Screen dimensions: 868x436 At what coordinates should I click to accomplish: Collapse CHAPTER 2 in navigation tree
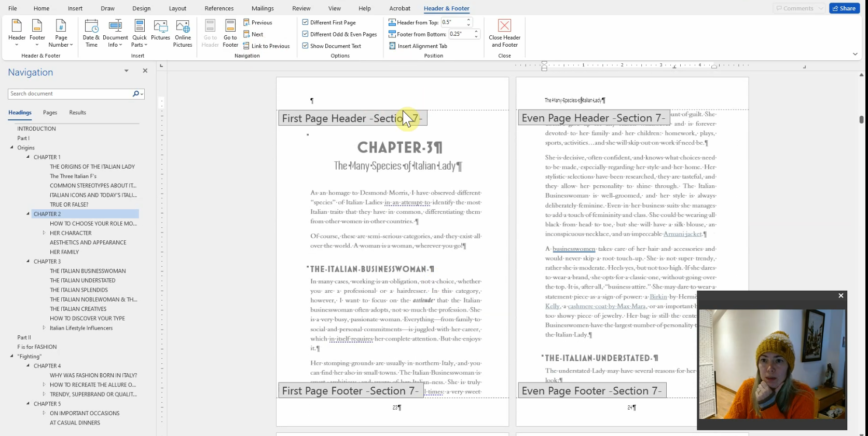click(x=29, y=214)
